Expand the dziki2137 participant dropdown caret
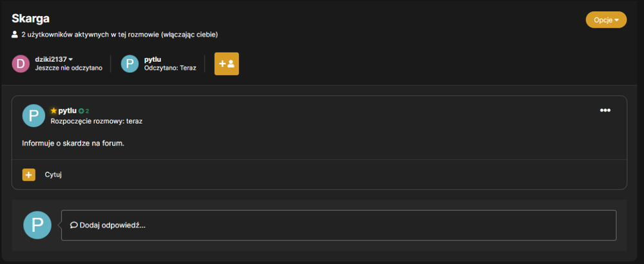Screen dimensions: 644x264 (71, 60)
